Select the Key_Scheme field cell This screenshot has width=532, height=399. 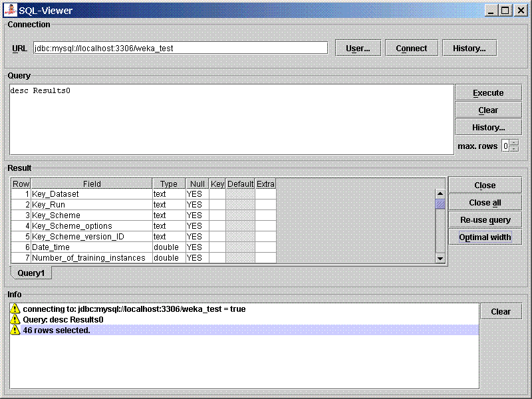click(92, 215)
